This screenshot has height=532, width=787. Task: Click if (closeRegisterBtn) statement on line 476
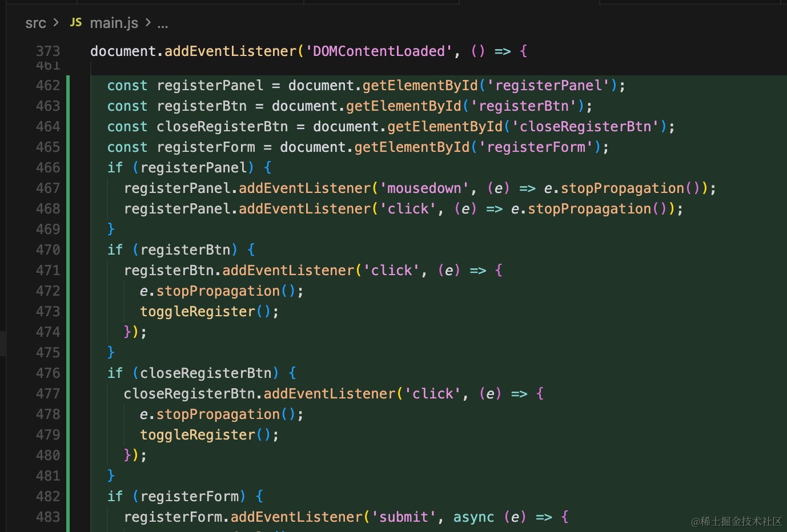[202, 373]
